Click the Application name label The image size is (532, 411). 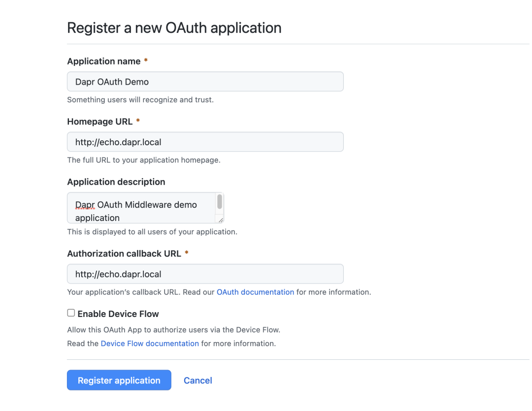click(104, 62)
